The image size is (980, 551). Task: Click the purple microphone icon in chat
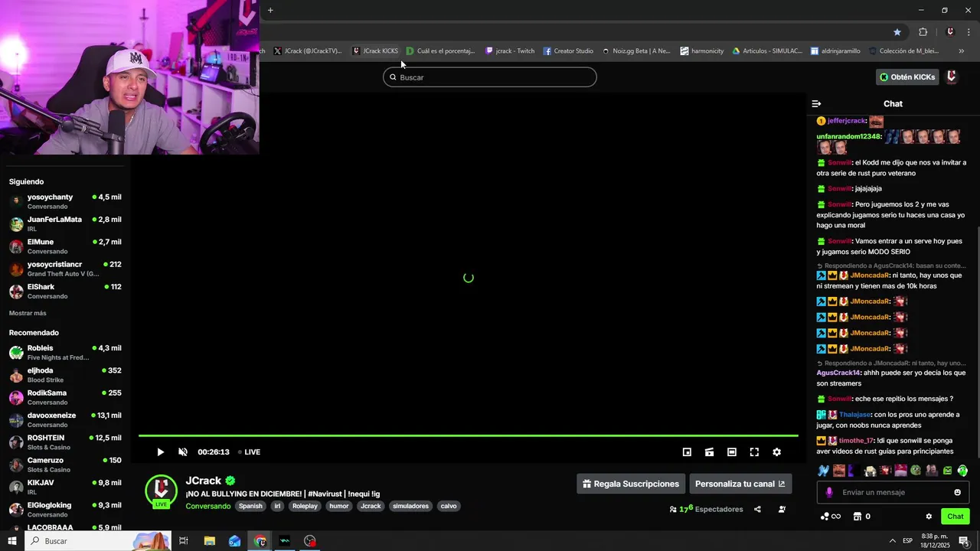829,492
